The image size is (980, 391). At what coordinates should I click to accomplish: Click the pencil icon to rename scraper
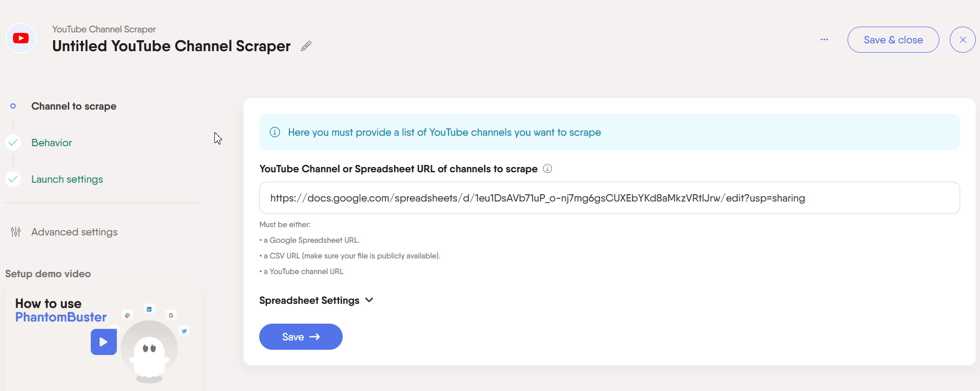tap(306, 46)
